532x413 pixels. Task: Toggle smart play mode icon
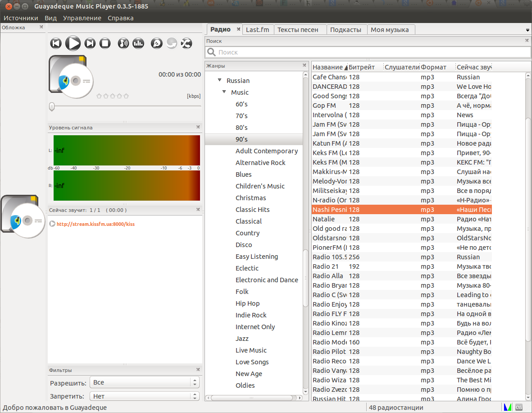[x=156, y=43]
